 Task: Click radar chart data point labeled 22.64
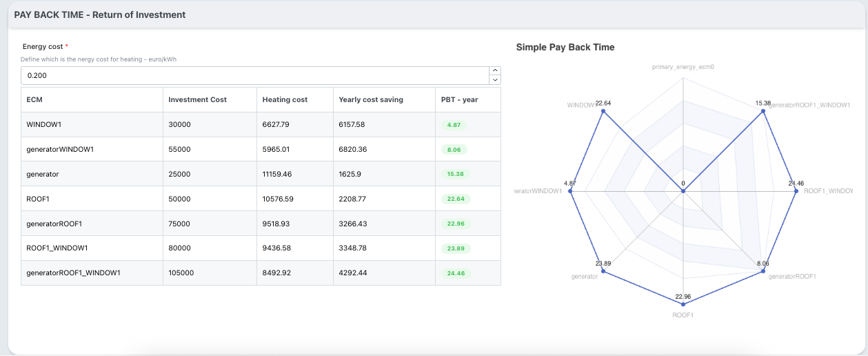click(603, 111)
